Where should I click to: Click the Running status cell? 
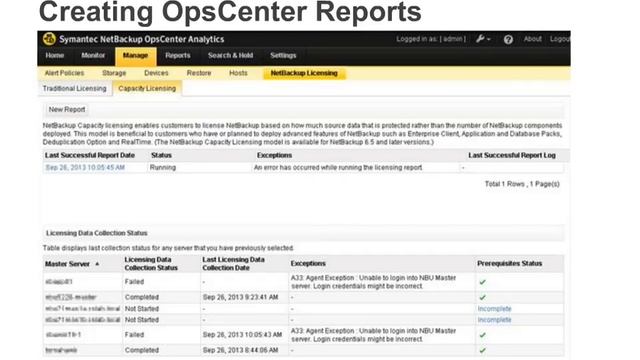click(x=163, y=168)
